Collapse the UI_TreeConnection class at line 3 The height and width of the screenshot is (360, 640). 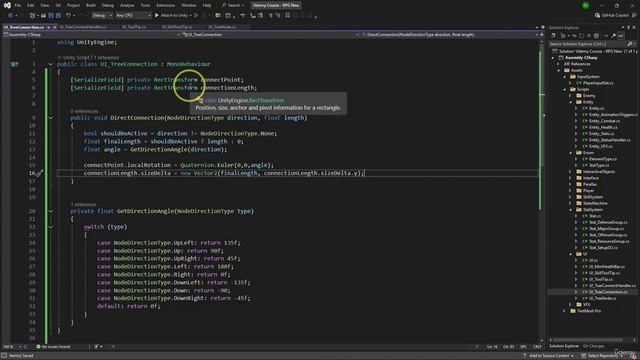pos(51,64)
